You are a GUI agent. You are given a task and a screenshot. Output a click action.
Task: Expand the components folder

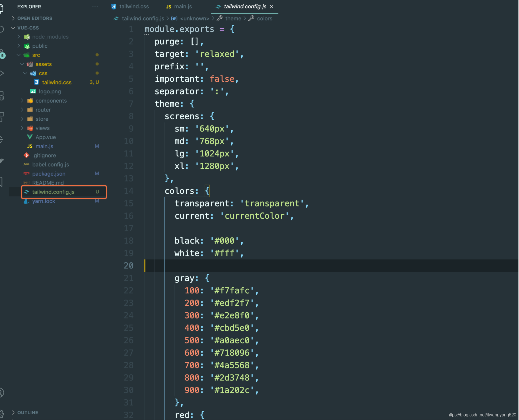(22, 101)
